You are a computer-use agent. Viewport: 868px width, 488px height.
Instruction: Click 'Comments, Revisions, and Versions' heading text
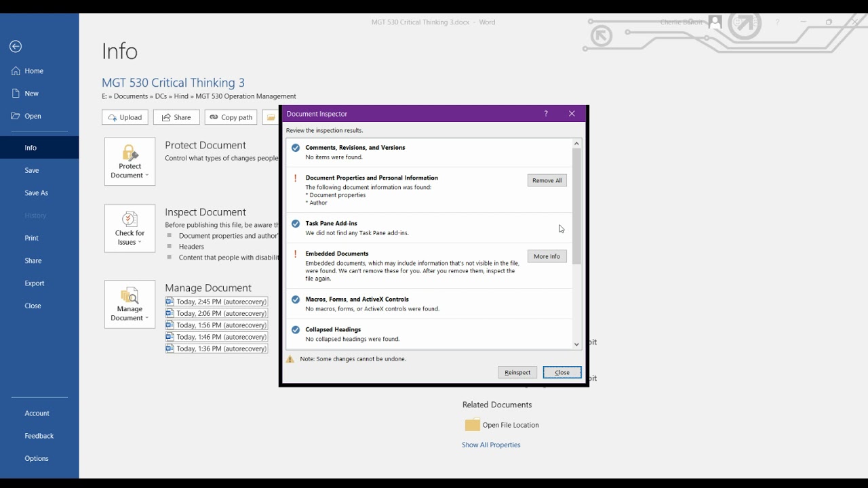(355, 147)
